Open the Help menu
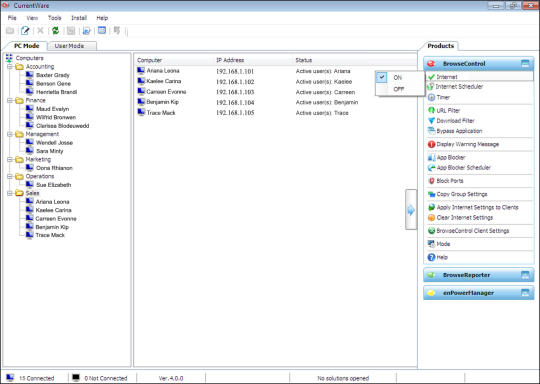The image size is (540, 384). 102,18
